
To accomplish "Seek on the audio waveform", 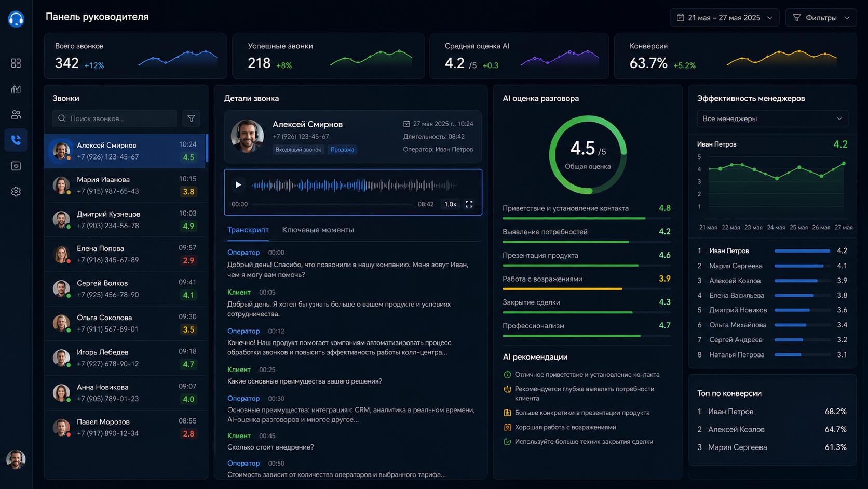I will [354, 184].
